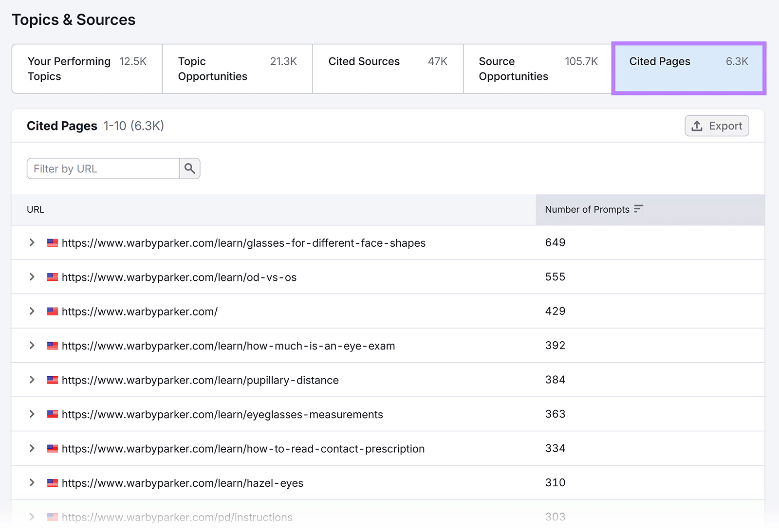The width and height of the screenshot is (779, 532).
Task: Click the 649 prompts value
Action: pos(555,242)
